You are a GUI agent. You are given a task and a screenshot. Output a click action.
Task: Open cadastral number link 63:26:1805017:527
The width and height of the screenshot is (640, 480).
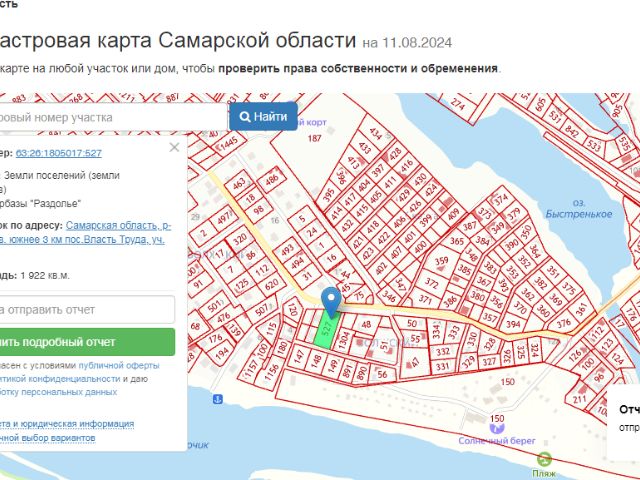[x=59, y=153]
